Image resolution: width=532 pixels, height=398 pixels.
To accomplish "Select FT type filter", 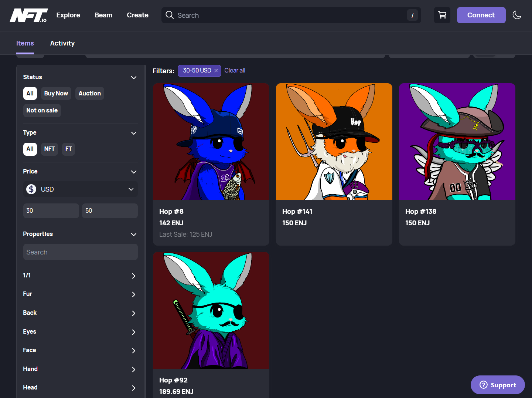I will [69, 149].
